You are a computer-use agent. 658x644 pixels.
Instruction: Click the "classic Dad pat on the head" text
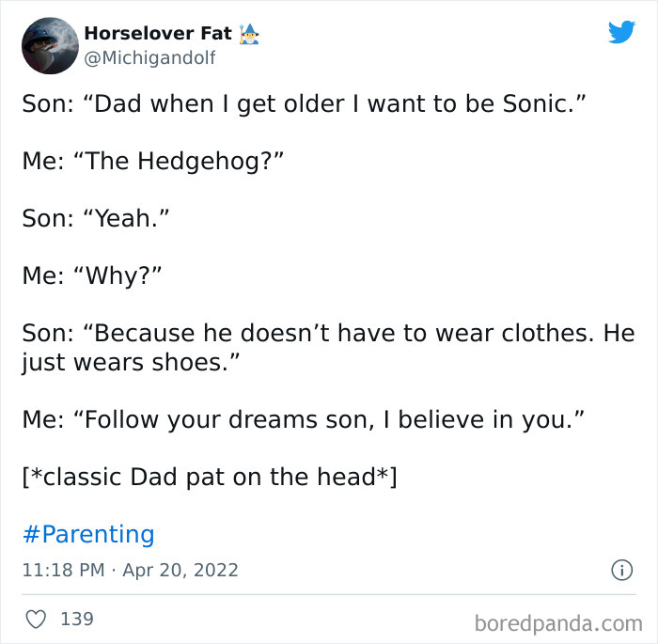point(209,477)
